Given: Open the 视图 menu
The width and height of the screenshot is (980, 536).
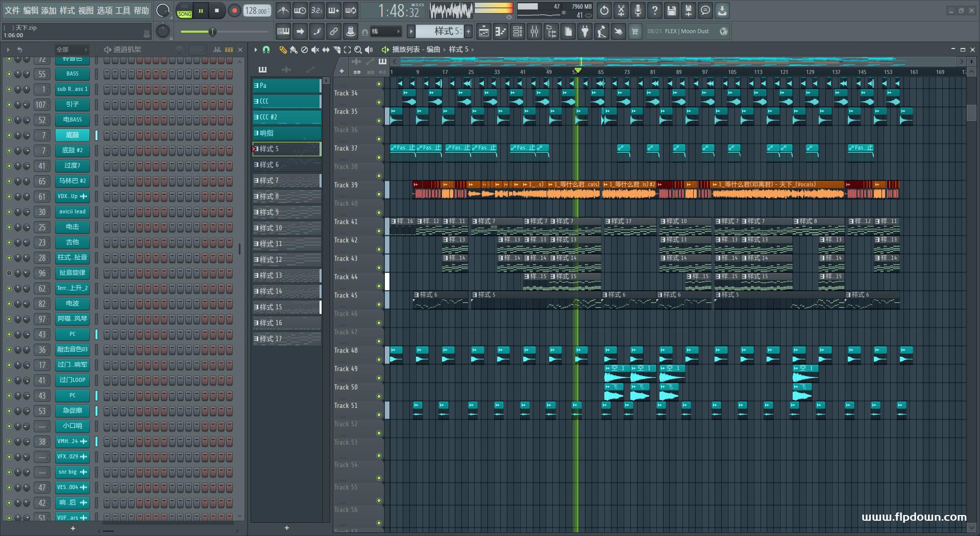Looking at the screenshot, I should click(86, 10).
